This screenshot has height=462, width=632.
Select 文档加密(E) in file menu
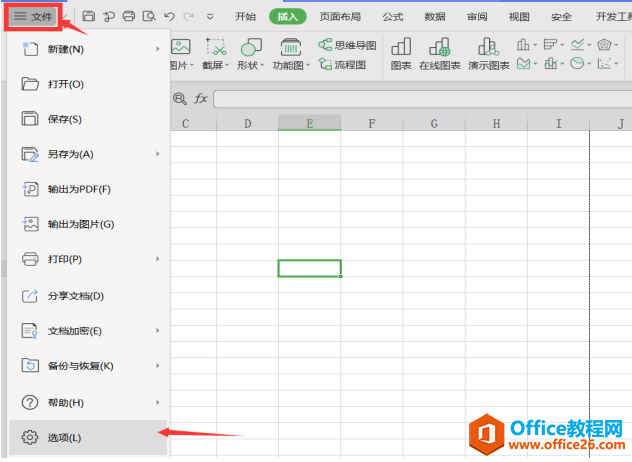[88, 331]
